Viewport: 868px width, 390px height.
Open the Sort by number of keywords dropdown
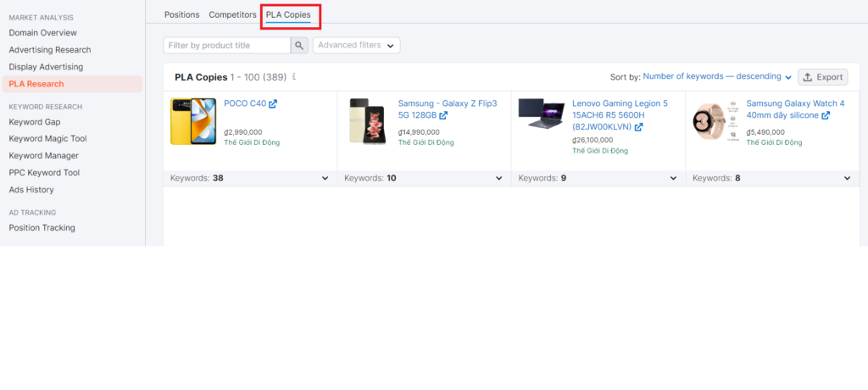pyautogui.click(x=717, y=77)
